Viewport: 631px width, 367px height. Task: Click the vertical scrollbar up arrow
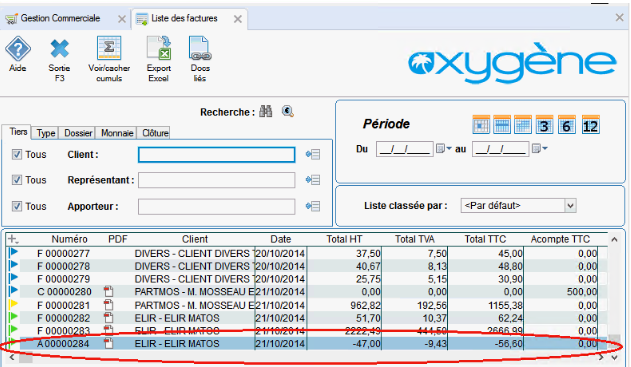coord(615,239)
